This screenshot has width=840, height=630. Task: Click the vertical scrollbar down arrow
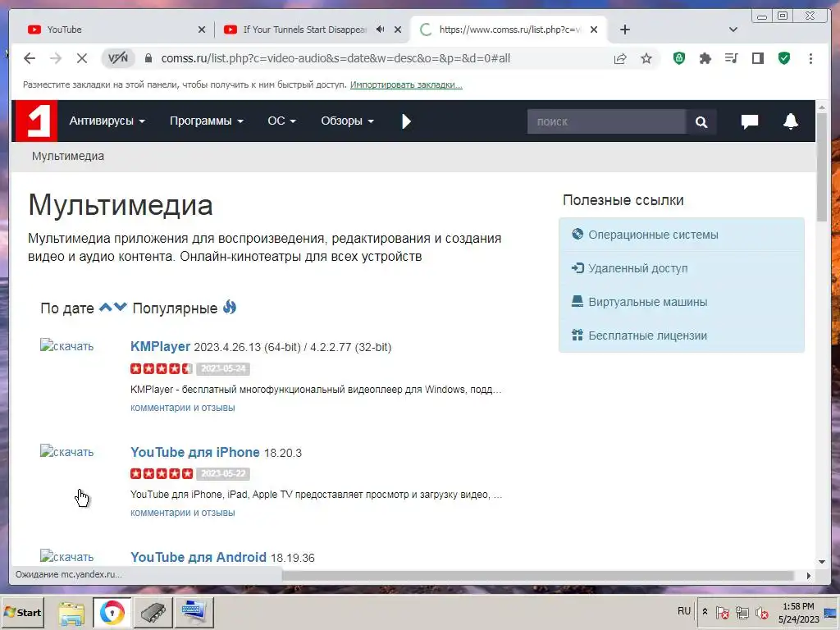coord(822,561)
